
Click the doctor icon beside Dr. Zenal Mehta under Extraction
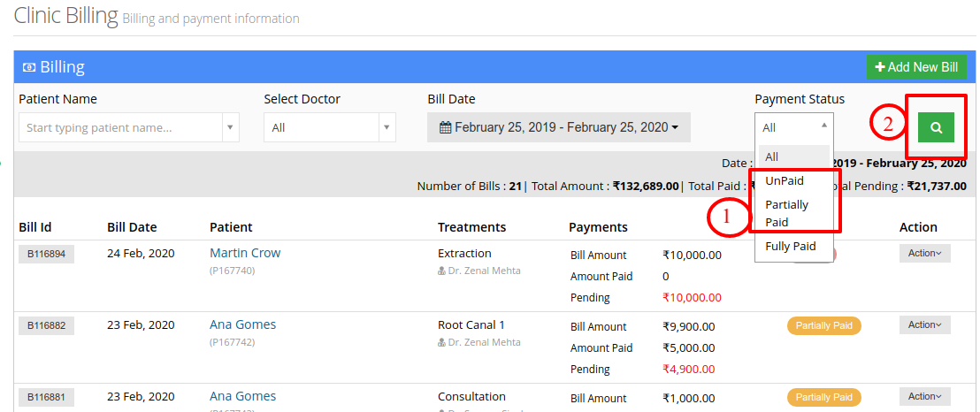[442, 271]
